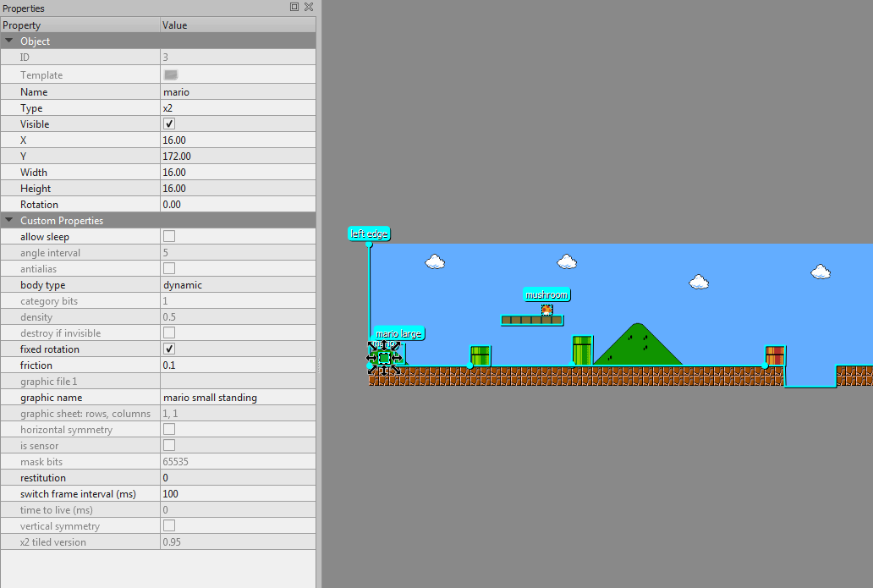Image resolution: width=873 pixels, height=588 pixels.
Task: Select the red-orange pipe near the gap
Action: 775,356
